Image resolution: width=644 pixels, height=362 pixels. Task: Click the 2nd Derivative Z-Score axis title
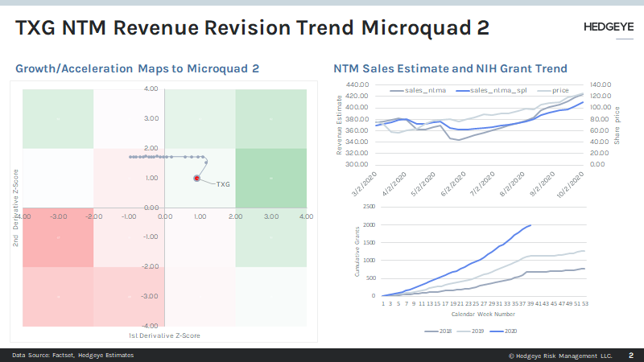pyautogui.click(x=15, y=208)
